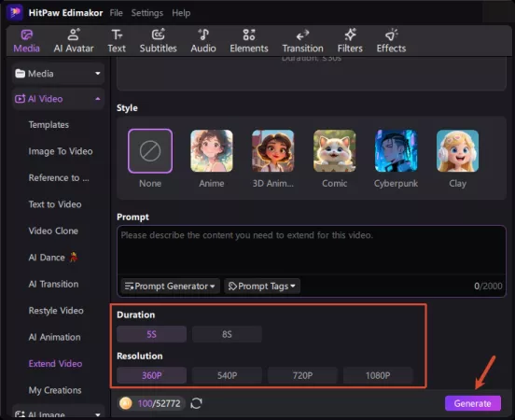This screenshot has width=515, height=420.
Task: Choose 720P resolution
Action: click(302, 375)
